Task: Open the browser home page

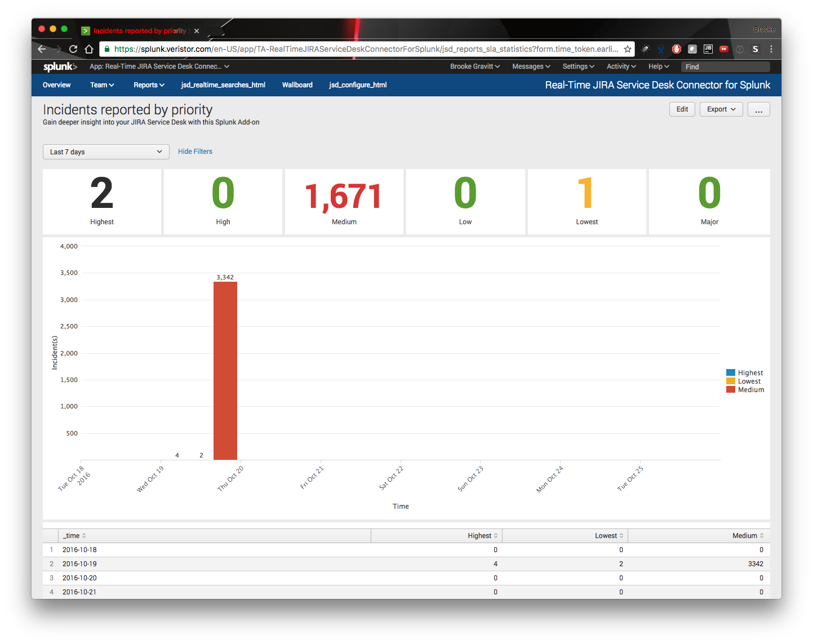Action: pyautogui.click(x=89, y=49)
